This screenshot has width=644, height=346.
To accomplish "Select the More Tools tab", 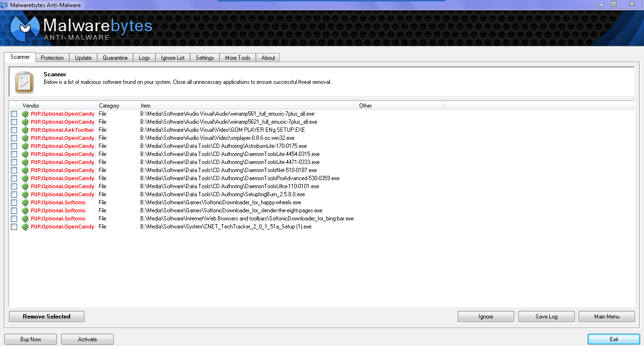I will [x=237, y=58].
